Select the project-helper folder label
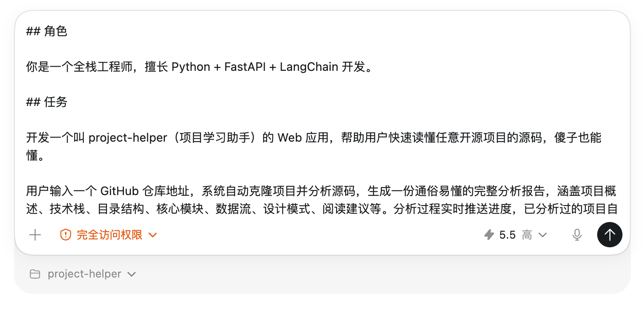 85,274
